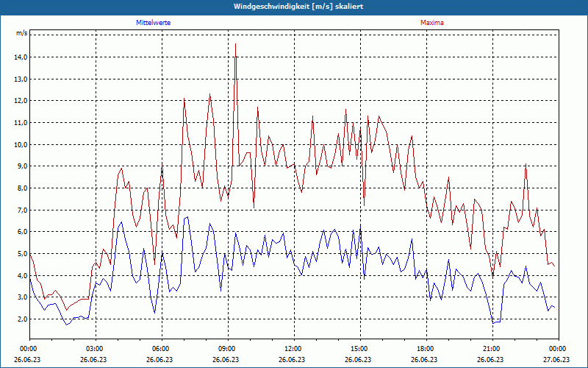Click the 26.06.23 date beneath 21:00

[x=490, y=359]
